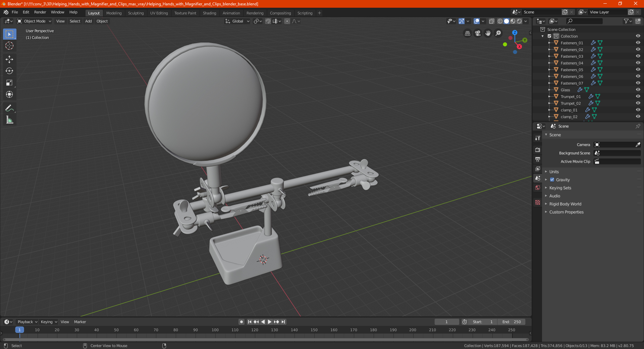The height and width of the screenshot is (349, 644).
Task: Pick the Scale tool
Action: coord(9,83)
